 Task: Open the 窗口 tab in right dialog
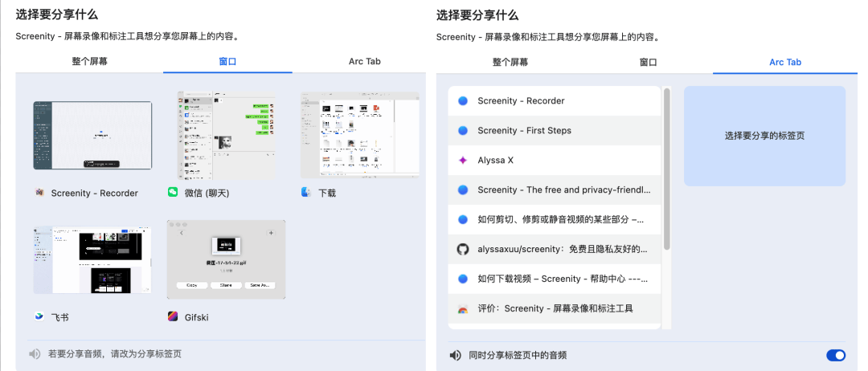click(648, 62)
